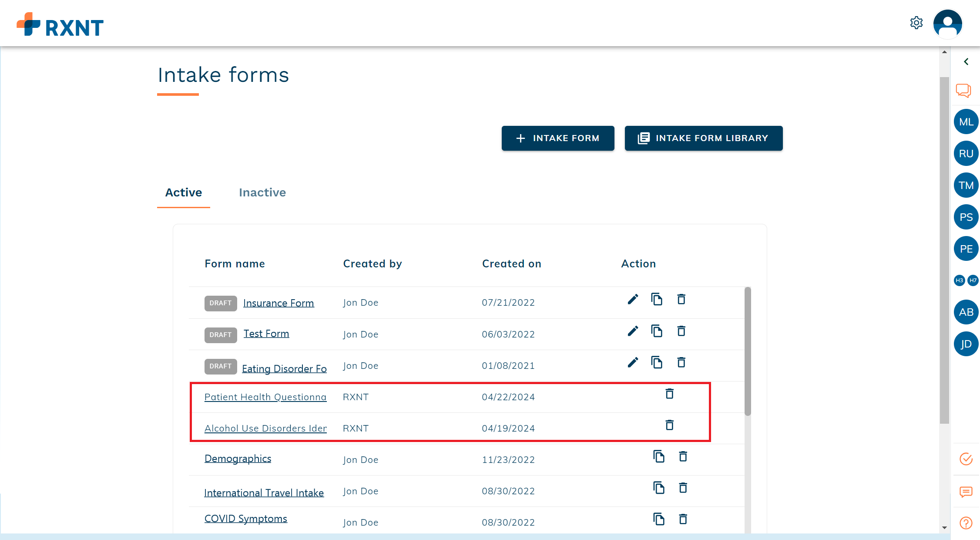
Task: Select the JD user avatar
Action: [x=966, y=344]
